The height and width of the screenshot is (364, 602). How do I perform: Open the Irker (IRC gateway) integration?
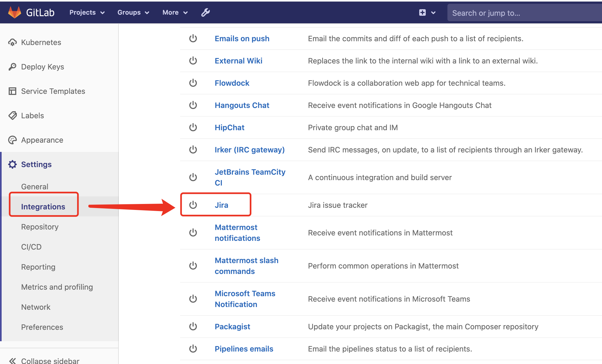pos(249,150)
